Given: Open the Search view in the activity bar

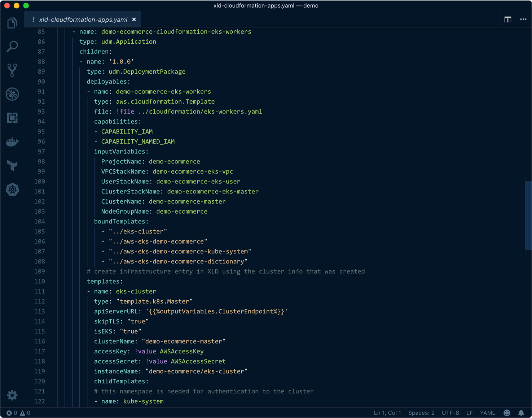Looking at the screenshot, I should coord(12,47).
